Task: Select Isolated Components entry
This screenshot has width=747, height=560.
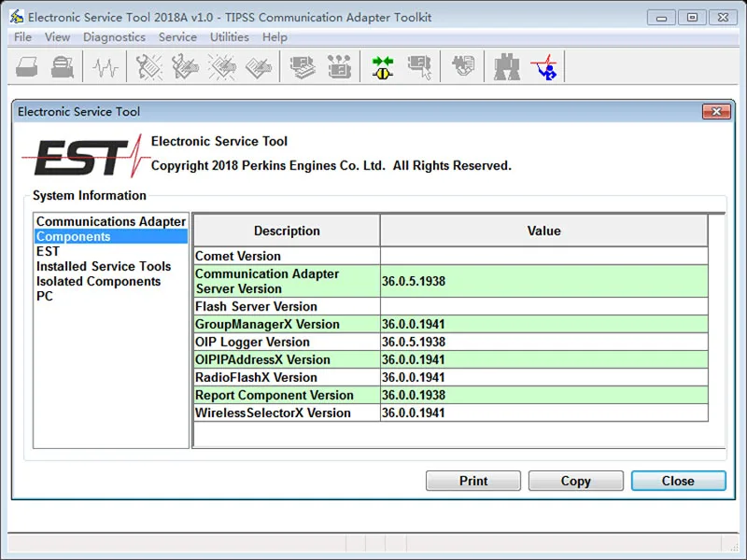Action: (x=110, y=282)
